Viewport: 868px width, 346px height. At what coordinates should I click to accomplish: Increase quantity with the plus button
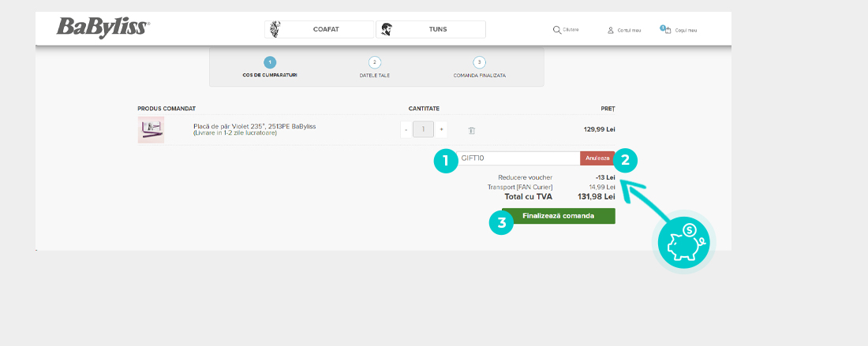[x=441, y=129]
